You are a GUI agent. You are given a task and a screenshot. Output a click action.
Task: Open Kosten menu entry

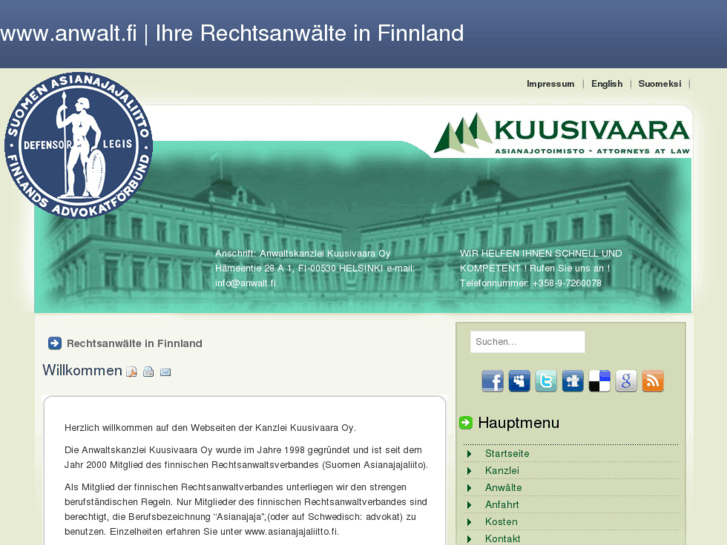pyautogui.click(x=501, y=522)
